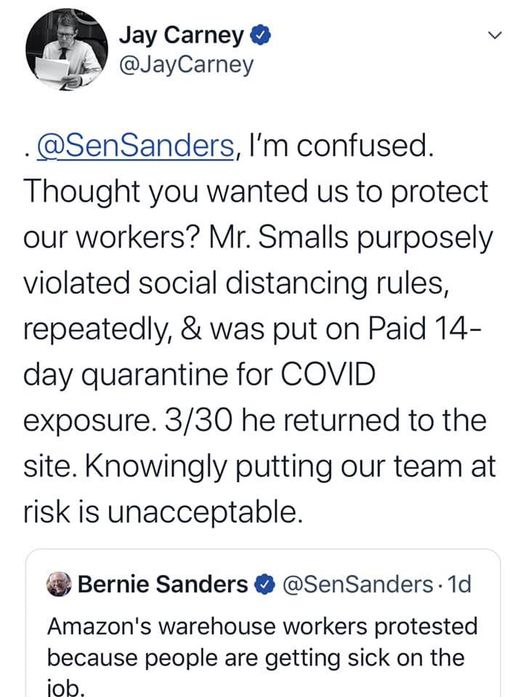
Task: Click the tweet text starting "Thought you wanted"
Action: tap(256, 192)
